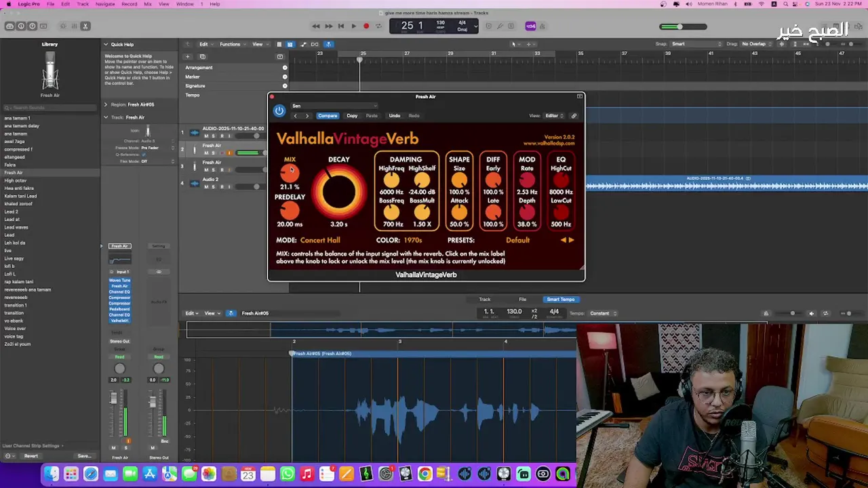
Task: Go to beginning with transport button
Action: coord(340,26)
